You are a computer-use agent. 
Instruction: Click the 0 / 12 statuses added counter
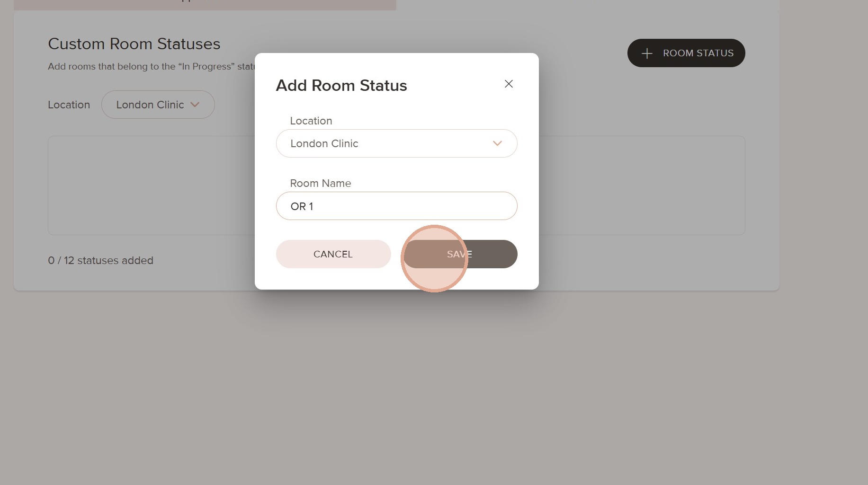tap(100, 261)
